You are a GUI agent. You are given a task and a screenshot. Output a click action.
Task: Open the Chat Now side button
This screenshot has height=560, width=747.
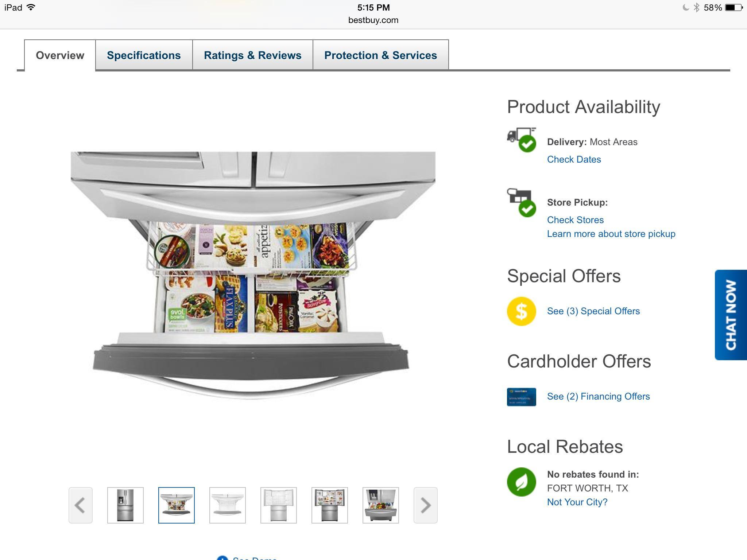coord(731,315)
